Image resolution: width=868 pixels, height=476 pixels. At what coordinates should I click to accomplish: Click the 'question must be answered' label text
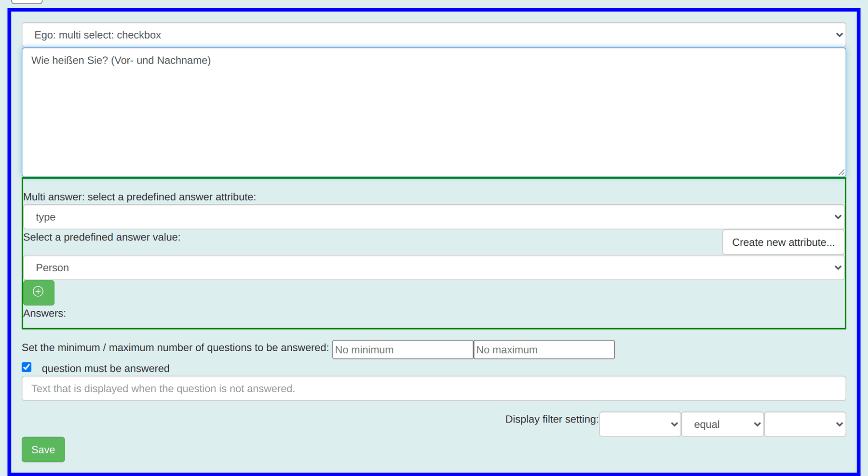point(106,369)
